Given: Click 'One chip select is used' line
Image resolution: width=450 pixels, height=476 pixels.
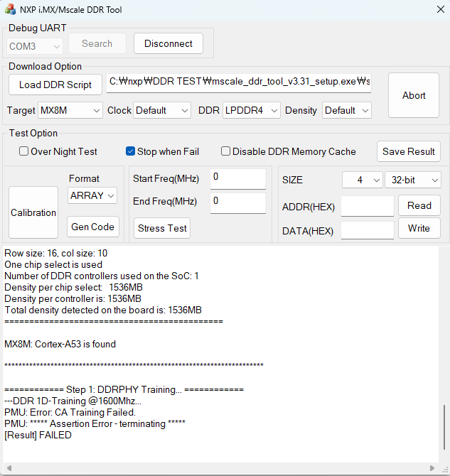Looking at the screenshot, I should tap(53, 264).
